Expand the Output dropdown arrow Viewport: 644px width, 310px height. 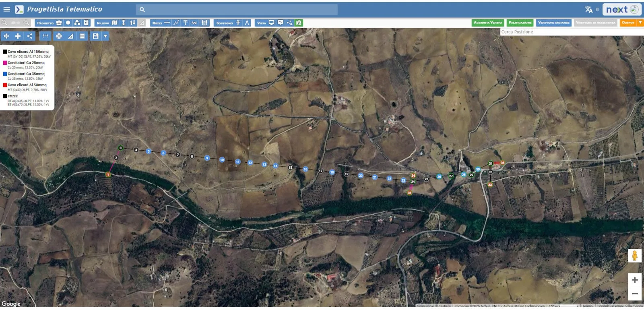[640, 23]
